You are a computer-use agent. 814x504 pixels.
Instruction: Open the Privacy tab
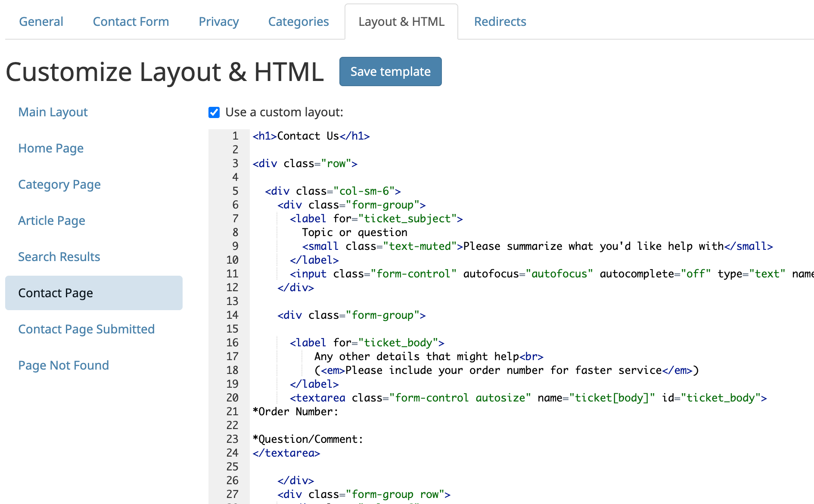click(219, 22)
